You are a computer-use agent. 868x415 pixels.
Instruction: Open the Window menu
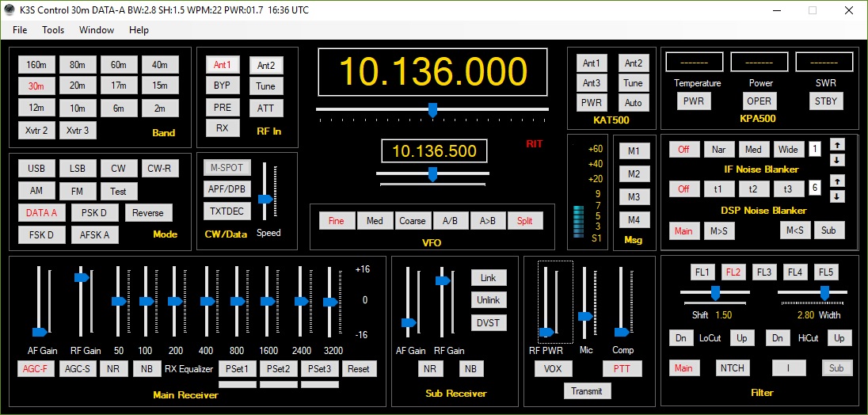[97, 30]
